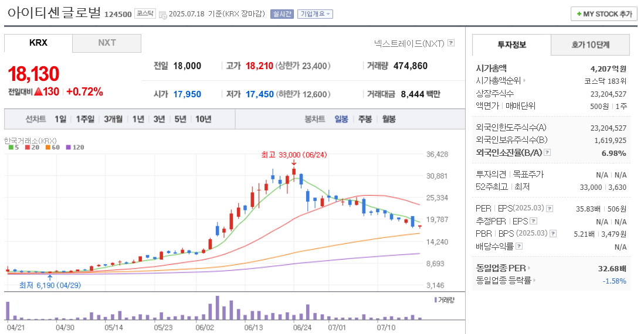This screenshot has width=644, height=334.
Task: Click help icon beside PBR BPS (2025.03)
Action: pos(553,233)
